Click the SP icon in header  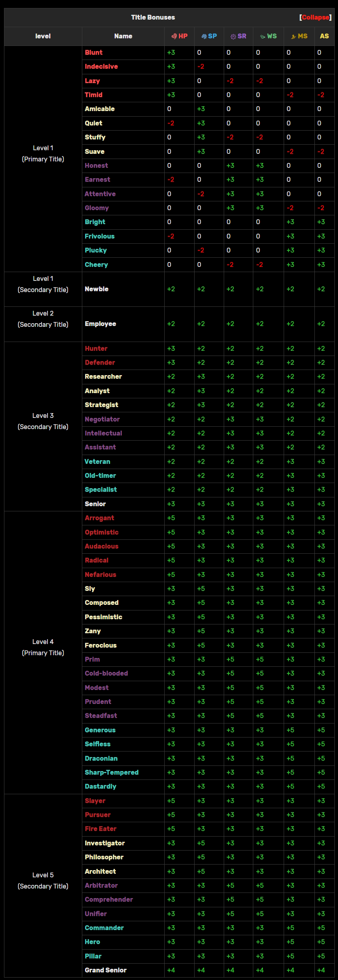204,36
